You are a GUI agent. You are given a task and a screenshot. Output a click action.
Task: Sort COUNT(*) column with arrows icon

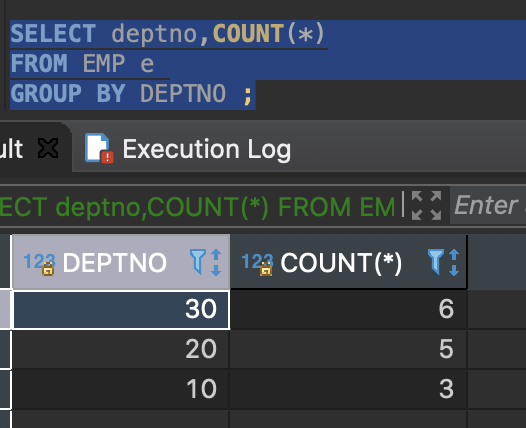tap(454, 262)
